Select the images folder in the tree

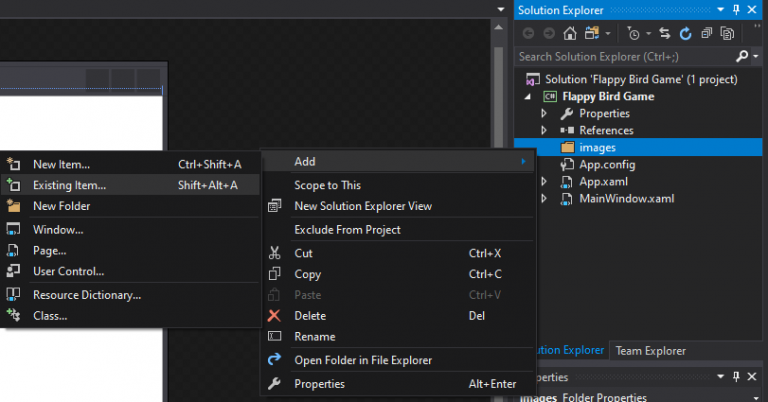click(x=638, y=147)
